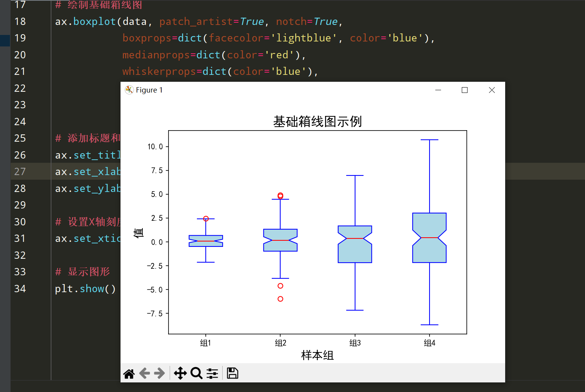Close the Figure 1 window

(x=492, y=90)
